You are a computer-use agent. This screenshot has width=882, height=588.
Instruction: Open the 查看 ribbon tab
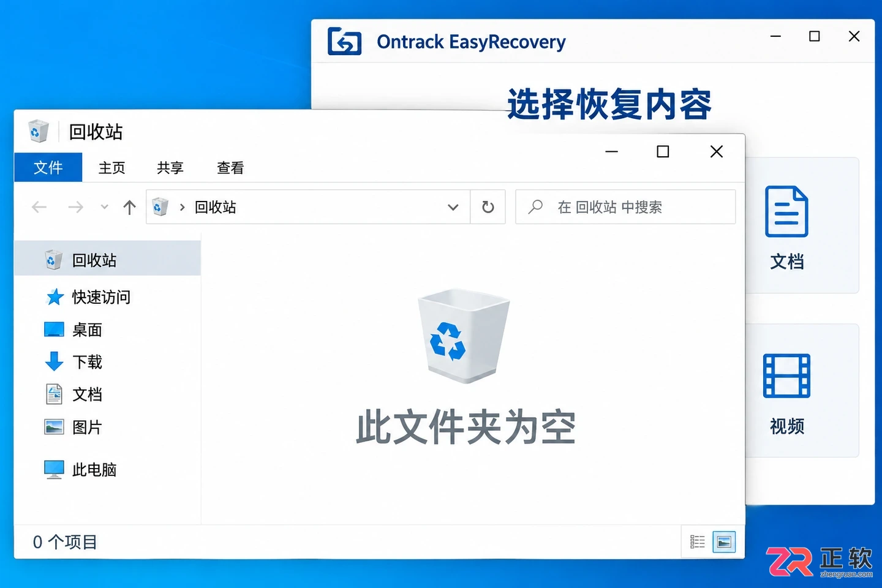pos(230,167)
